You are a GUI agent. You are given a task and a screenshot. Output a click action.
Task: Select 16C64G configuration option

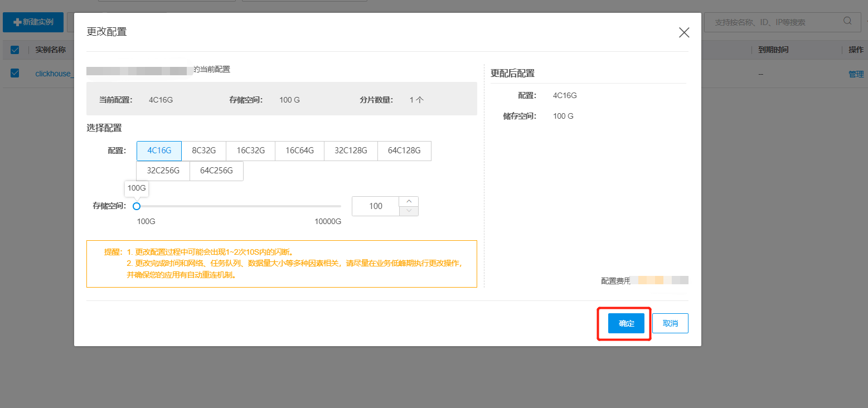(x=299, y=150)
